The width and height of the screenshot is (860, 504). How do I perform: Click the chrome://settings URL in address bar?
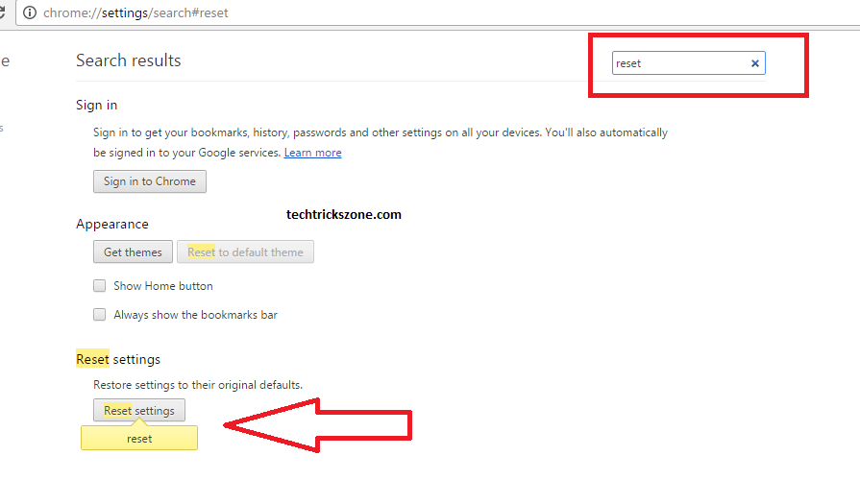[x=135, y=13]
